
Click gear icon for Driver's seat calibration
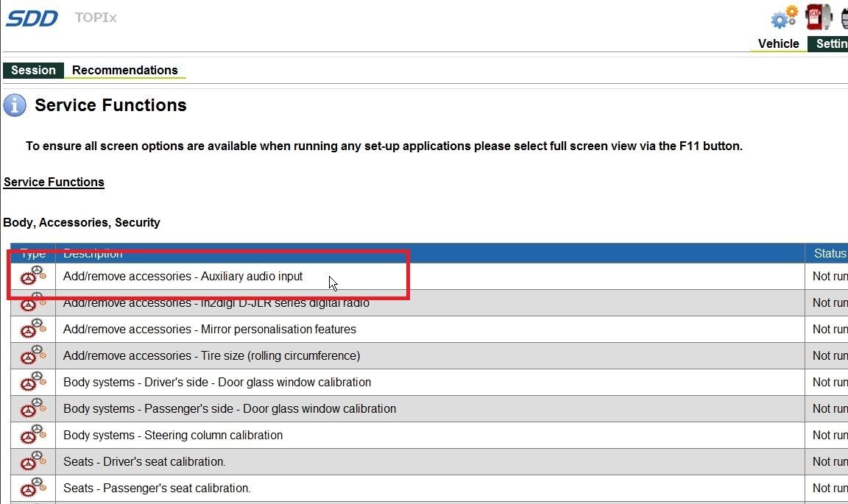(x=33, y=461)
